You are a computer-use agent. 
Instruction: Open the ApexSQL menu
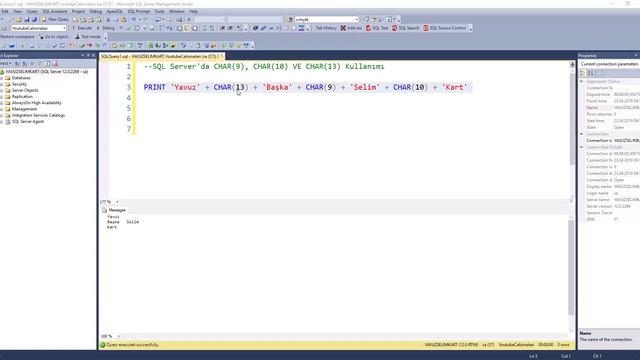(x=114, y=11)
